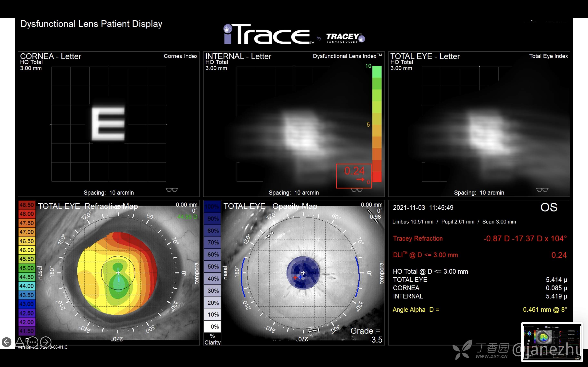Open the three-dots more options button

(x=32, y=342)
